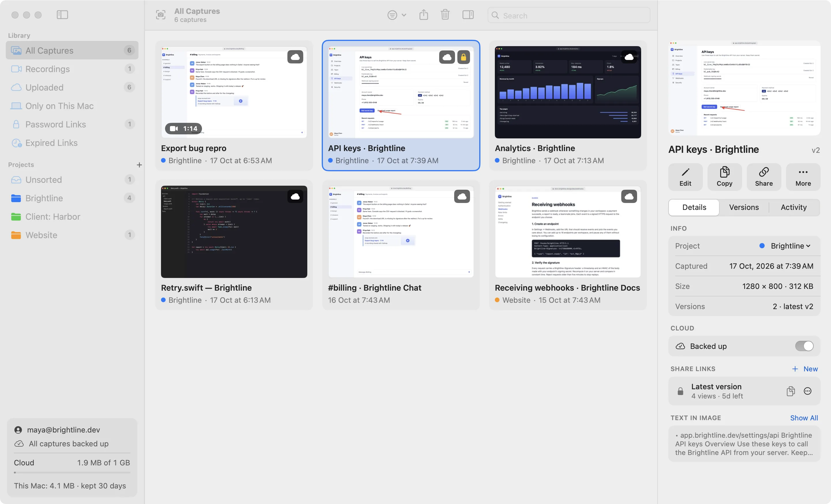Viewport: 831px width, 504px height.
Task: Toggle the inspector panel icon
Action: [x=468, y=15]
